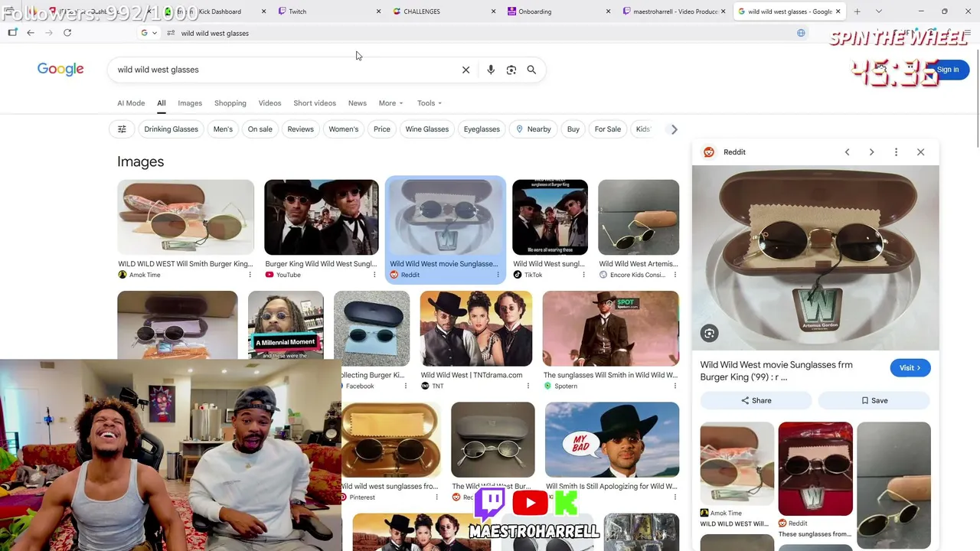This screenshot has width=980, height=551.
Task: Open the Shopping search tab
Action: click(230, 103)
